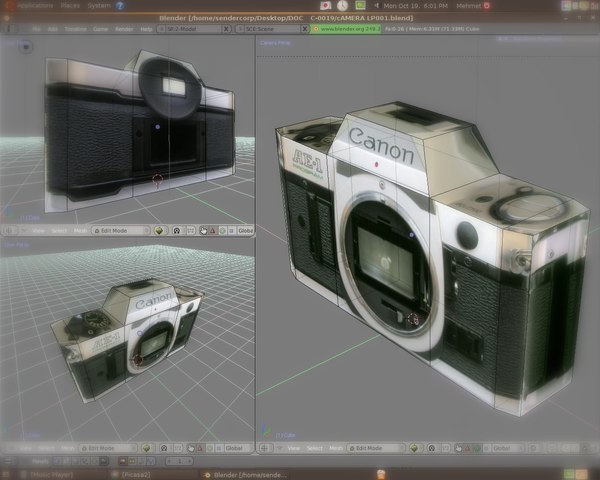Viewport: 600px width, 480px height.
Task: Delete current screen with X beside SR:2-Model
Action: [227, 29]
